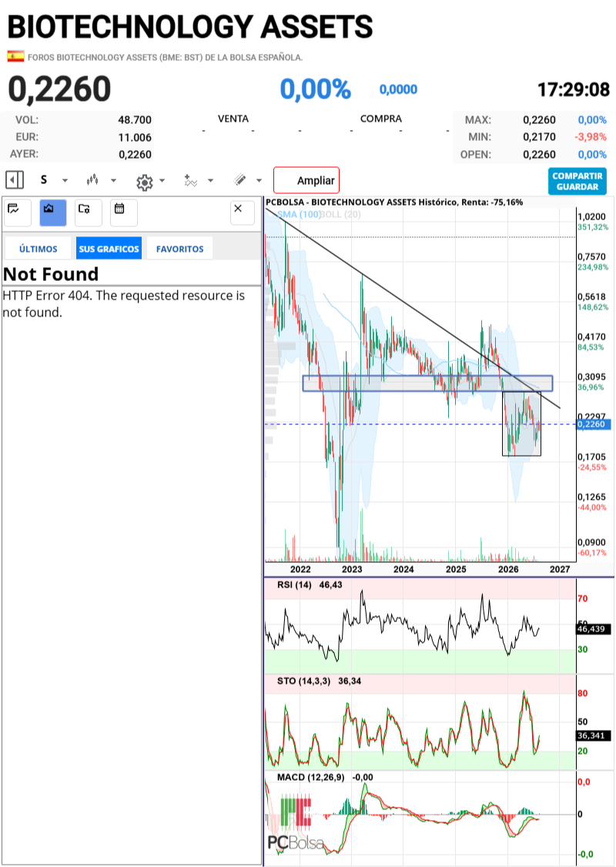
Task: Click the COMPRA column header
Action: pyautogui.click(x=381, y=119)
